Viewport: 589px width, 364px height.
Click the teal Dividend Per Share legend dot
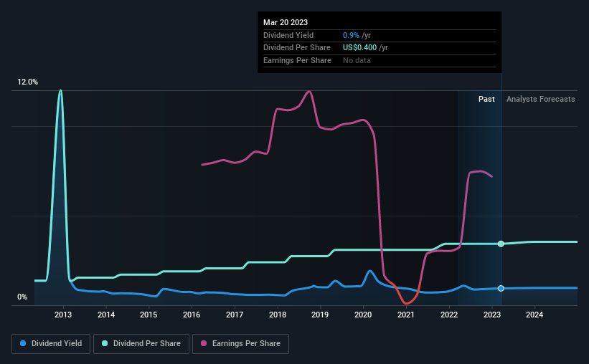(105, 343)
